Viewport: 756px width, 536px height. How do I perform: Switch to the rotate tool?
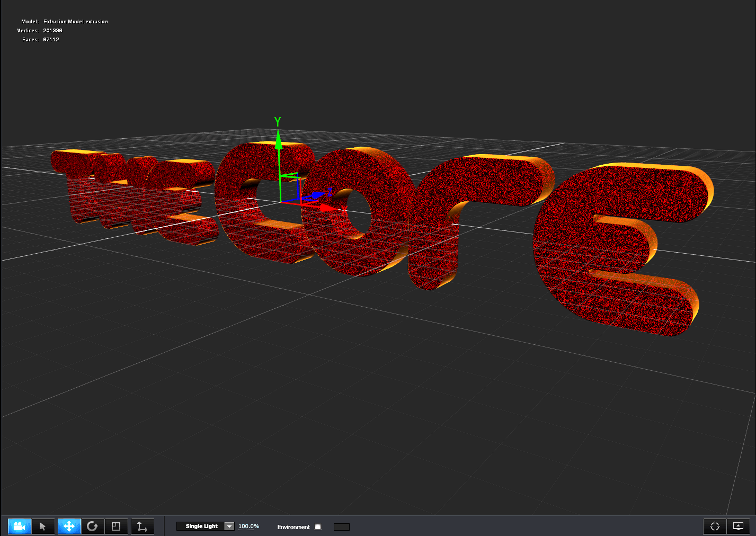[x=92, y=526]
